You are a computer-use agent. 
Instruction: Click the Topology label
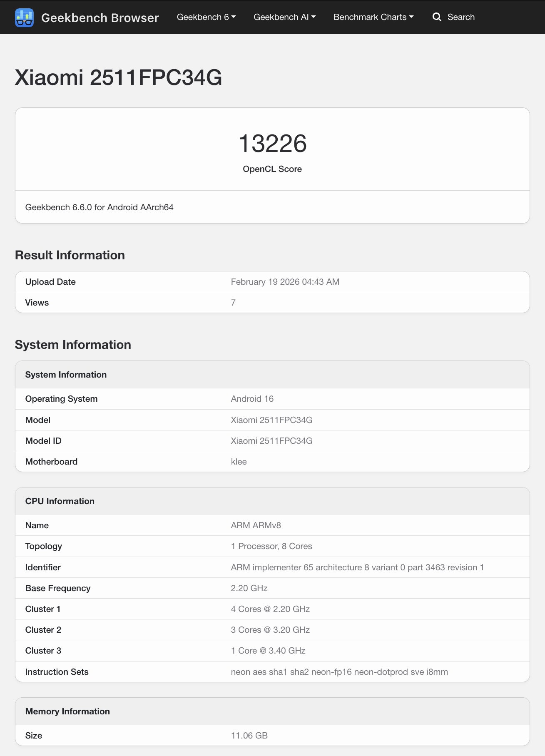(x=44, y=546)
